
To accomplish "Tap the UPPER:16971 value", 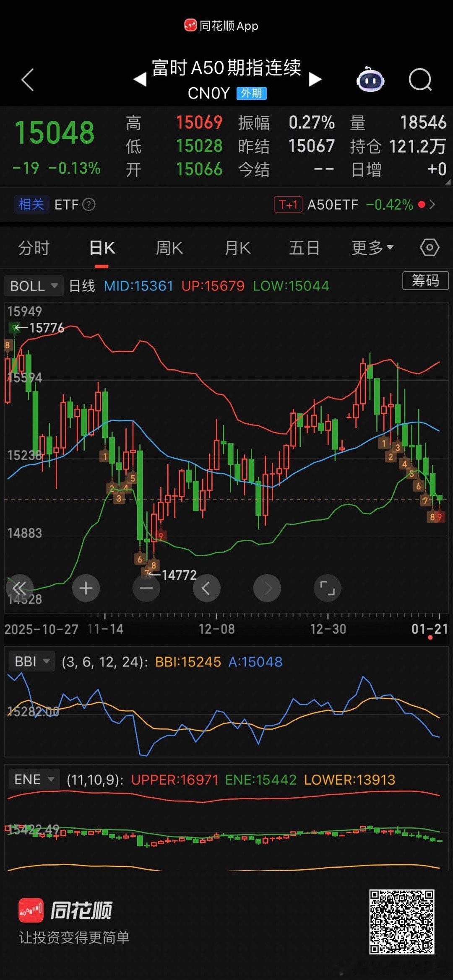I will pyautogui.click(x=175, y=780).
